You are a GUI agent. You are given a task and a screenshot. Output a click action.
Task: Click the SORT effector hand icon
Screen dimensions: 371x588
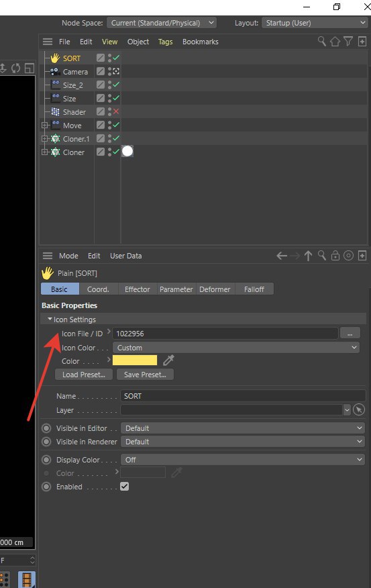[55, 58]
